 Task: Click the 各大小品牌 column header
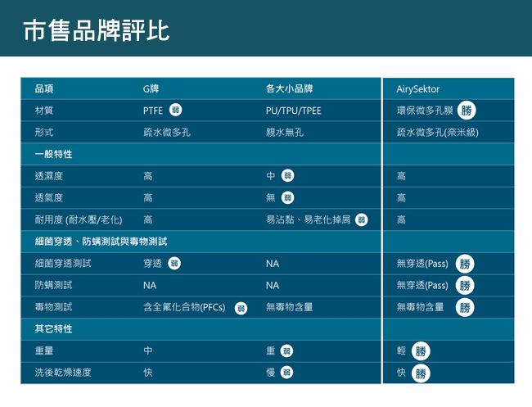290,89
